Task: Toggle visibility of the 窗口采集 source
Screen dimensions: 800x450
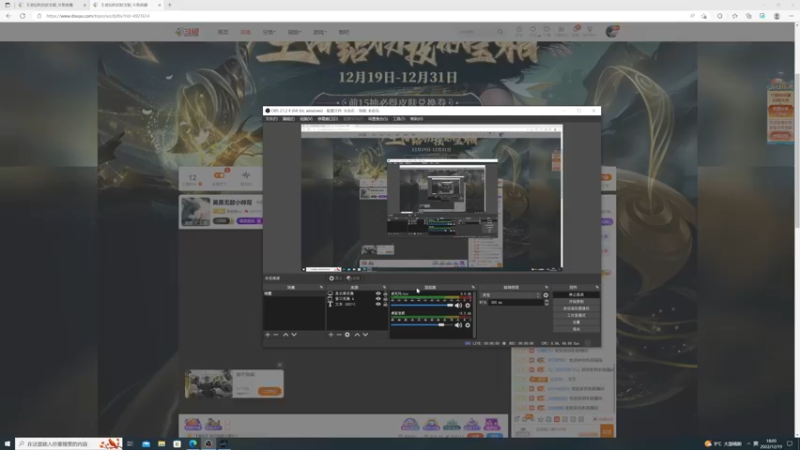Action: (x=378, y=298)
